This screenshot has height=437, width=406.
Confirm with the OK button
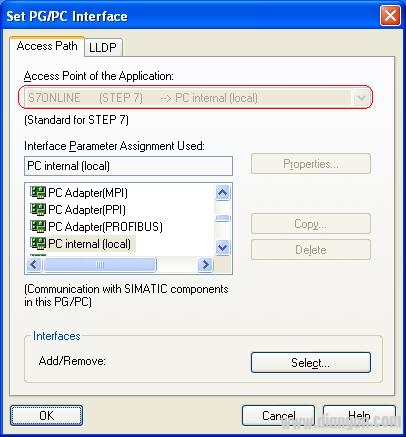click(46, 416)
